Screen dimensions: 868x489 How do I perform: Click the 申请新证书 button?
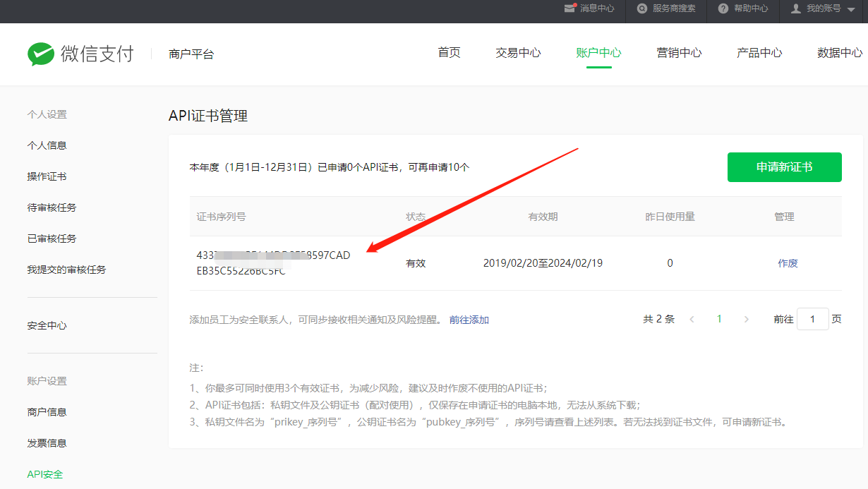point(785,167)
